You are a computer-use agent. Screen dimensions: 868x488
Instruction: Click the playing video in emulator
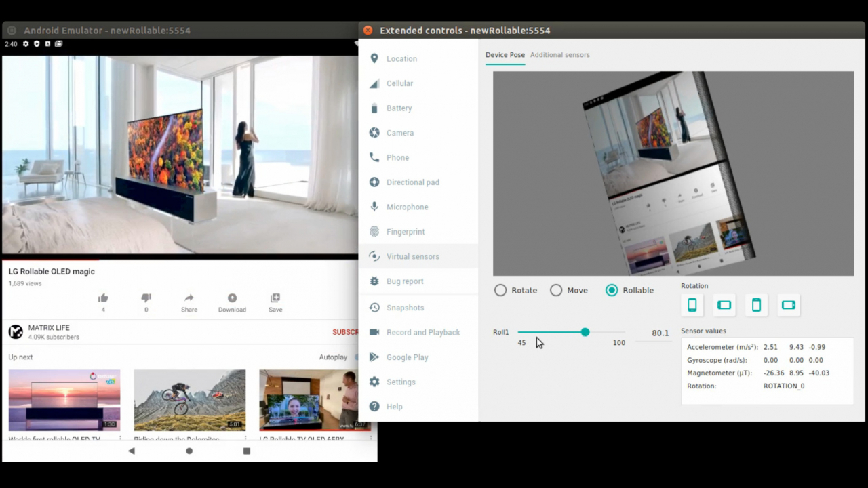click(x=180, y=155)
